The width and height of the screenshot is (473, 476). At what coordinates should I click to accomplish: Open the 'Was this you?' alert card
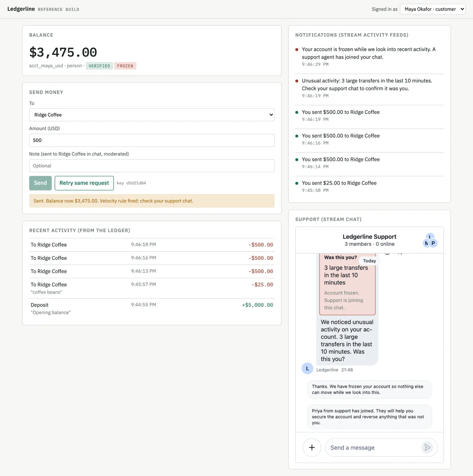pyautogui.click(x=347, y=284)
